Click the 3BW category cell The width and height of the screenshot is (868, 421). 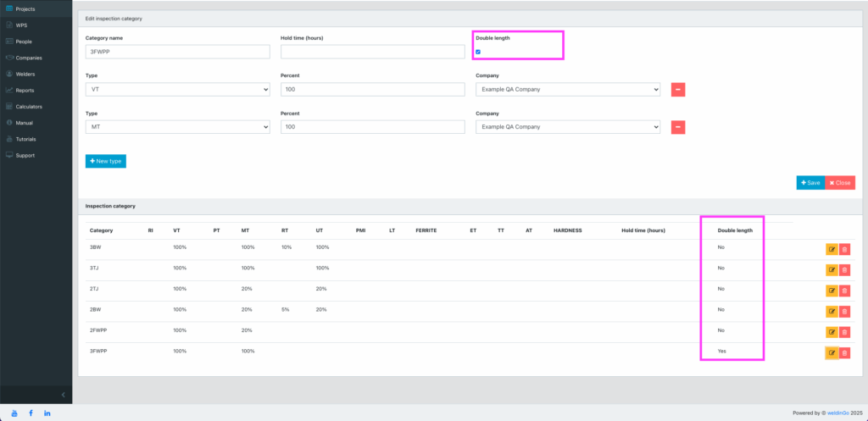pos(95,247)
